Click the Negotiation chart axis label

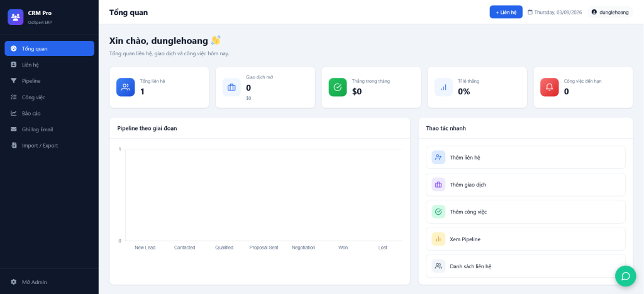click(304, 248)
